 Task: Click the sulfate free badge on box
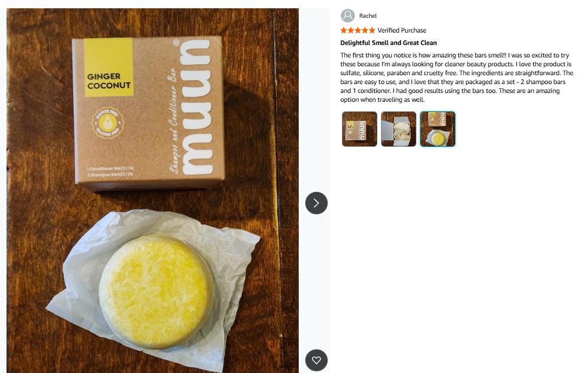(x=108, y=123)
